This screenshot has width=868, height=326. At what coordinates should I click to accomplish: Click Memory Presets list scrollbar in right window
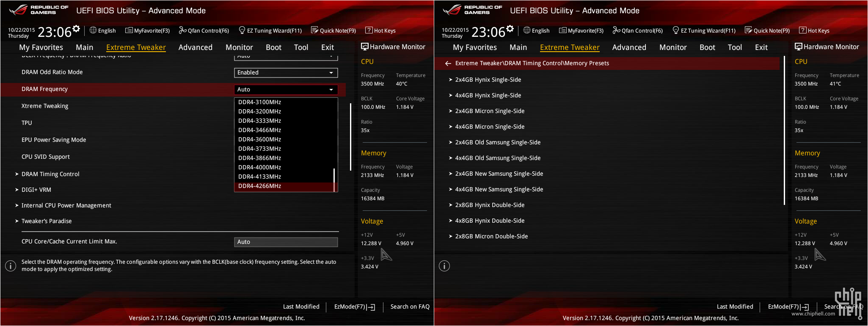(784, 130)
